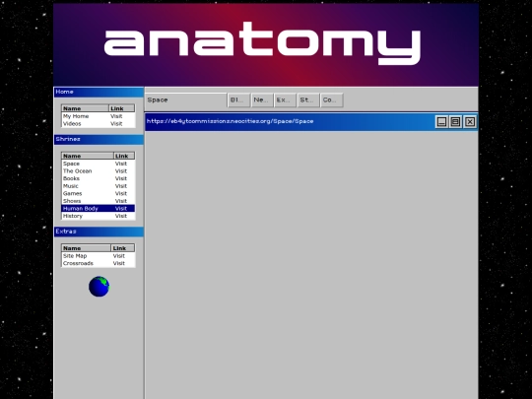Click Visit beside Site Map
This screenshot has width=532, height=399.
tap(119, 256)
